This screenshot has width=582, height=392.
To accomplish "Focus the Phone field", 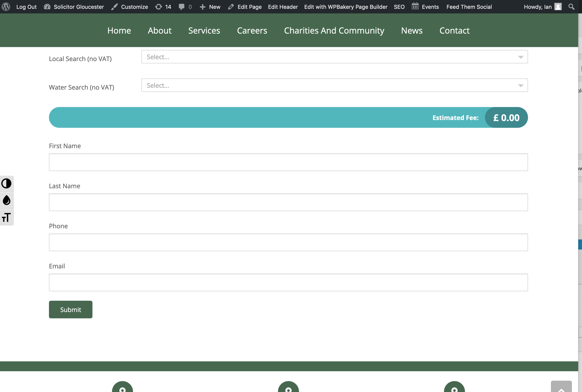I will [x=288, y=242].
